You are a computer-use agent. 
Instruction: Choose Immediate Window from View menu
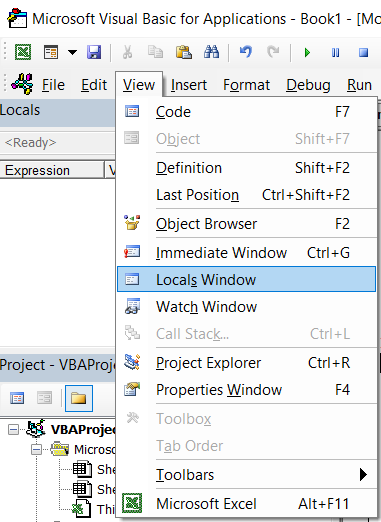click(x=246, y=253)
